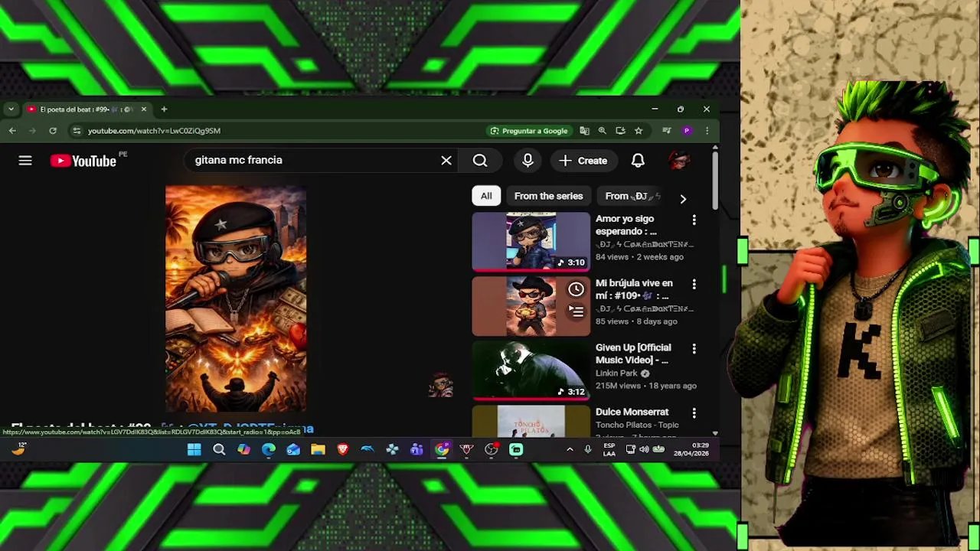Open the zoom magnifier in the address bar
The height and width of the screenshot is (551, 980).
tap(603, 131)
